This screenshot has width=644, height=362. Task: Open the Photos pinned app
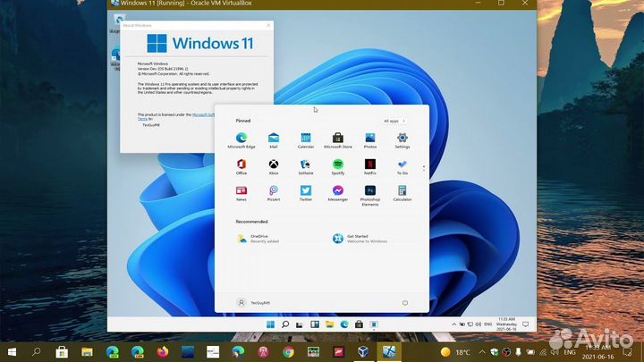pos(370,140)
